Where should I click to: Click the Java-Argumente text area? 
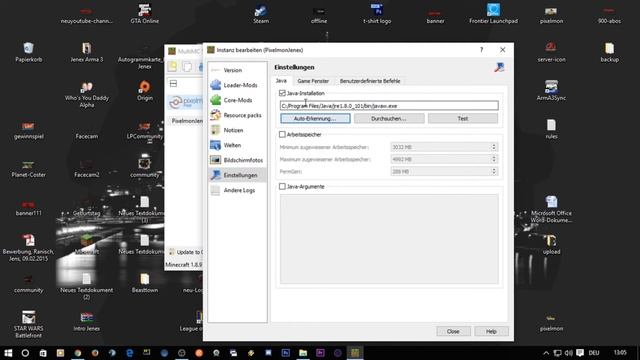click(389, 239)
